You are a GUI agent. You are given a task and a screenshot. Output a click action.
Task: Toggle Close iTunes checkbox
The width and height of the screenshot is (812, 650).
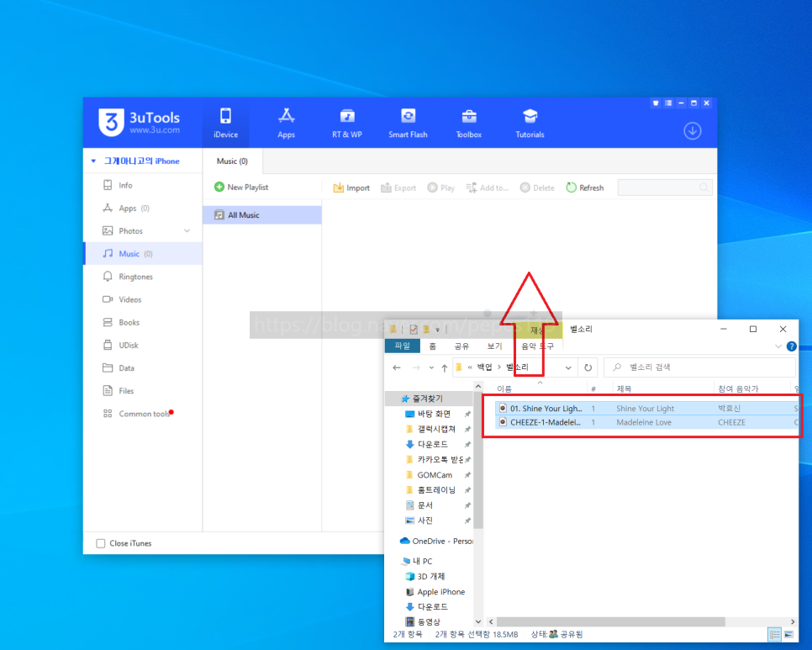101,543
